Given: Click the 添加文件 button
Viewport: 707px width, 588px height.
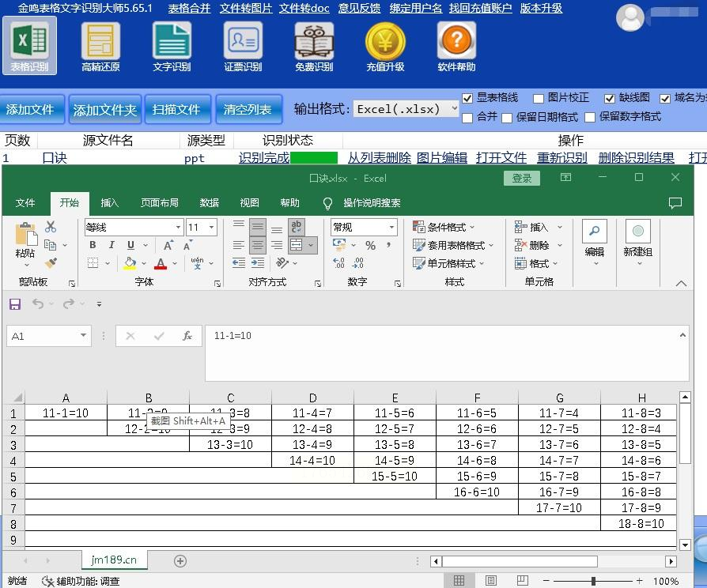Looking at the screenshot, I should (x=31, y=110).
